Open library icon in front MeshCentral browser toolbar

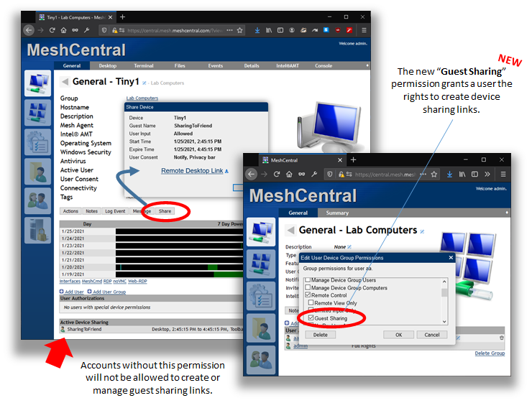tap(462, 175)
